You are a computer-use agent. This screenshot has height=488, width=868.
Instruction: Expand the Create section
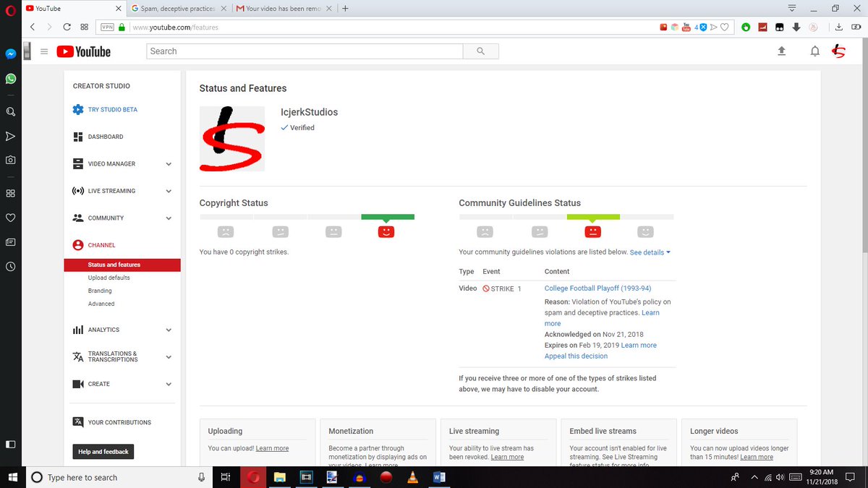169,384
